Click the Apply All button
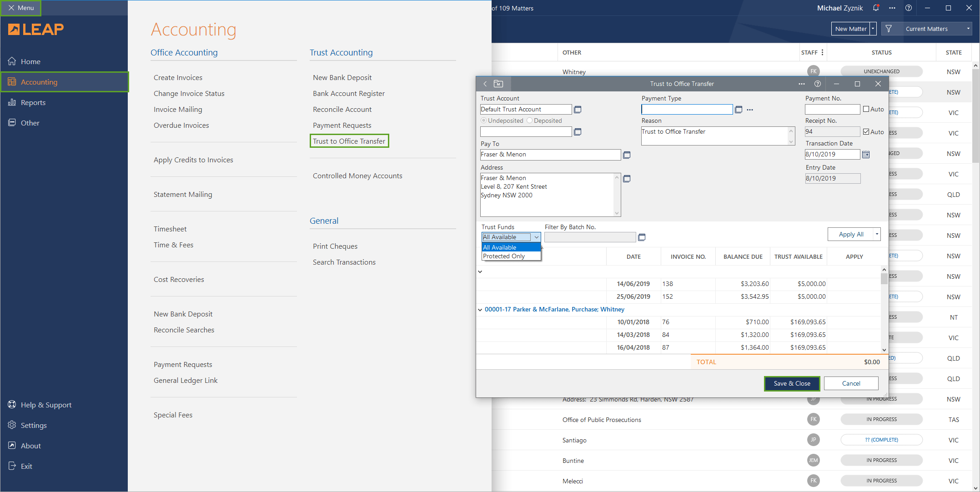Viewport: 980px width, 492px height. (x=850, y=234)
